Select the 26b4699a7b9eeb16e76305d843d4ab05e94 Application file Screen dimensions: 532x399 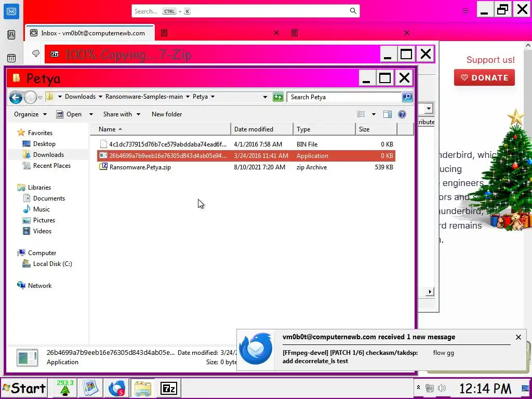246,156
